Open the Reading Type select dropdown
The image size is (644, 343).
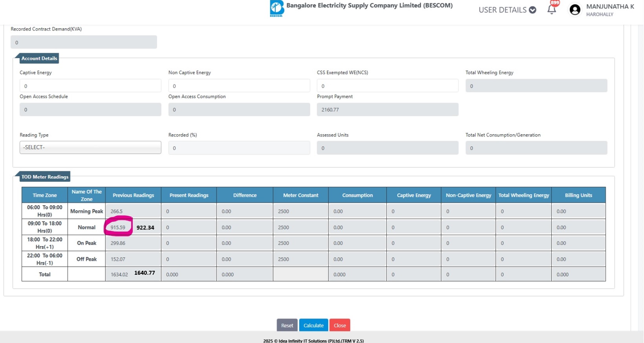tap(90, 148)
